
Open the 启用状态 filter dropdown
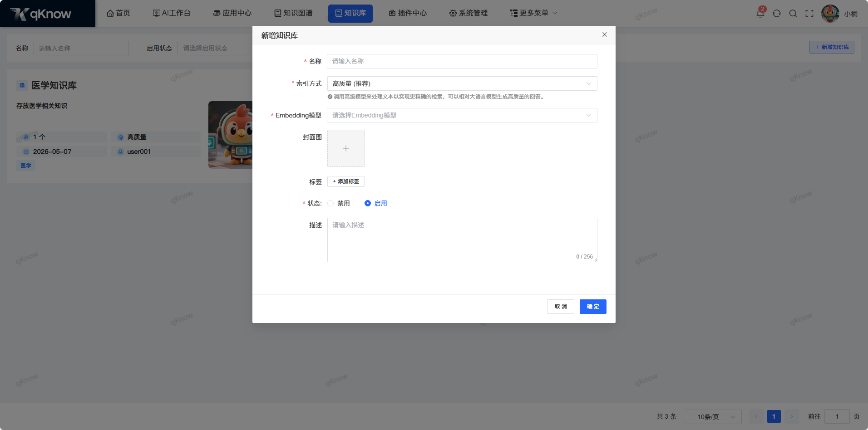[x=215, y=48]
